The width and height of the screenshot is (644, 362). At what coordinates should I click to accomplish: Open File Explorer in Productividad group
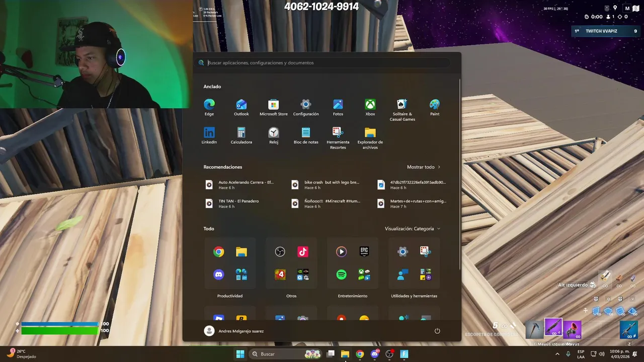coord(241,252)
